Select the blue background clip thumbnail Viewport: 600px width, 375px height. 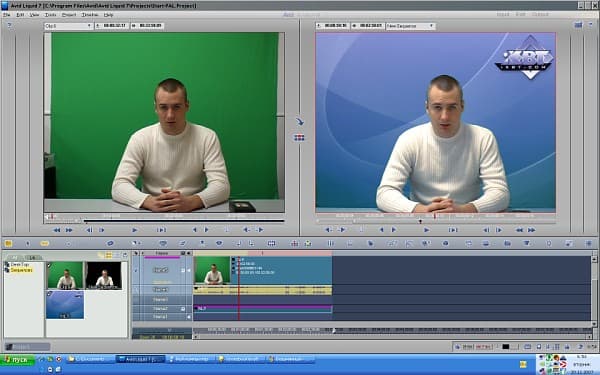click(x=65, y=305)
